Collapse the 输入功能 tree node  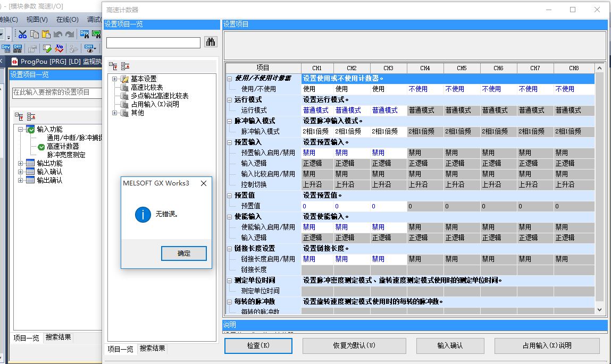click(x=21, y=129)
